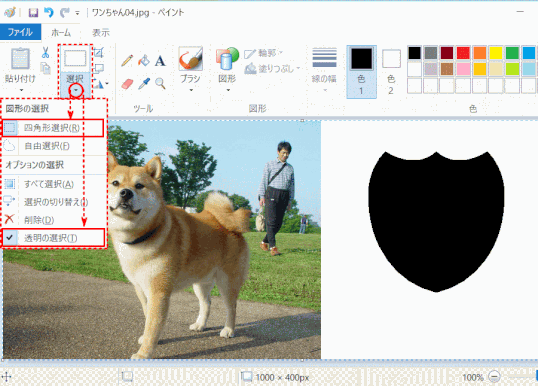The height and width of the screenshot is (386, 538).
Task: Select the Text tool A
Action: (x=160, y=61)
